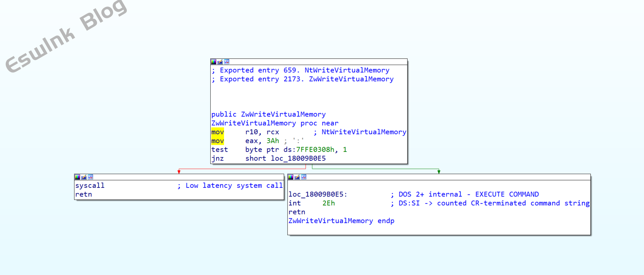Select the syscall instruction
Viewport: 644px width, 275px height.
pyautogui.click(x=90, y=186)
